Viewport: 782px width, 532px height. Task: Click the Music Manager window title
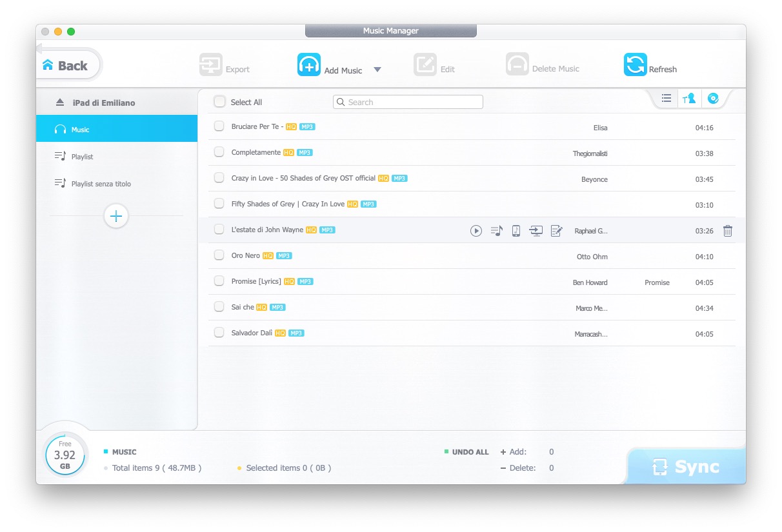390,30
